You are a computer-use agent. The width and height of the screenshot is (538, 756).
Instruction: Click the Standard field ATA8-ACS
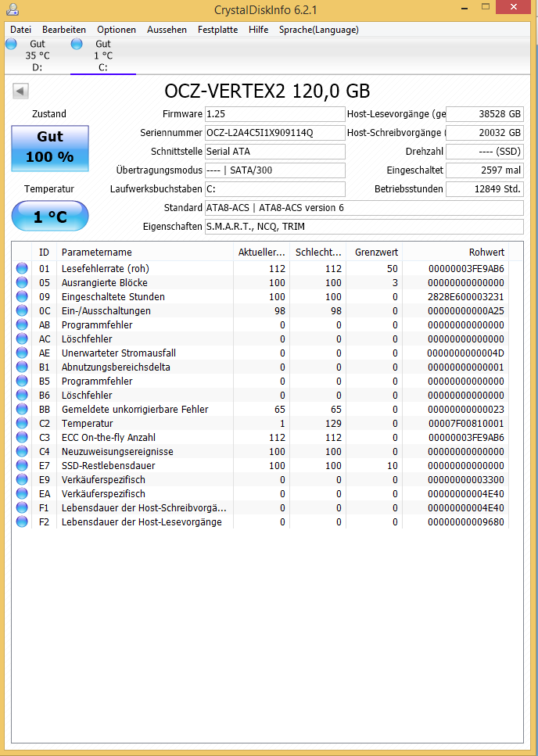(364, 208)
